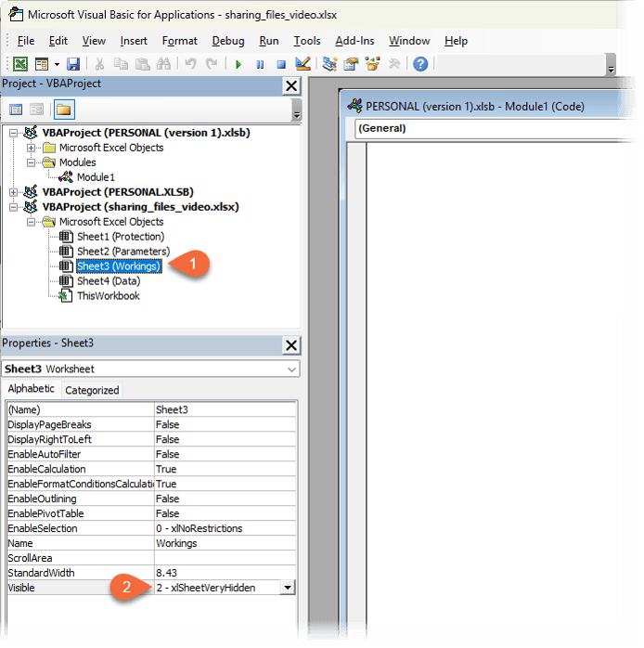The image size is (644, 648).
Task: Open the Help menu
Action: 456,41
